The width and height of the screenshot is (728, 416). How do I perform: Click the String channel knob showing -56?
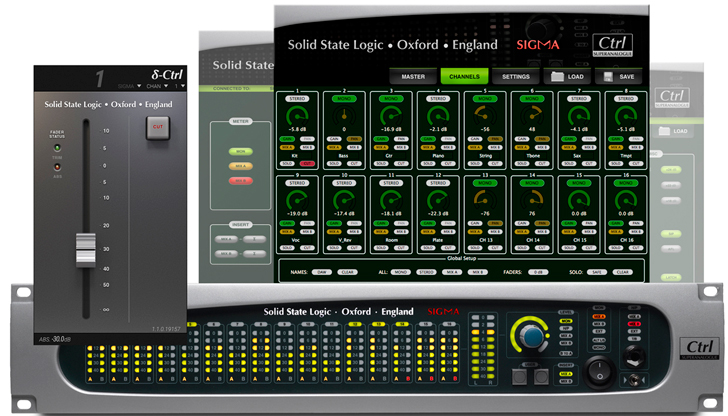coord(485,115)
